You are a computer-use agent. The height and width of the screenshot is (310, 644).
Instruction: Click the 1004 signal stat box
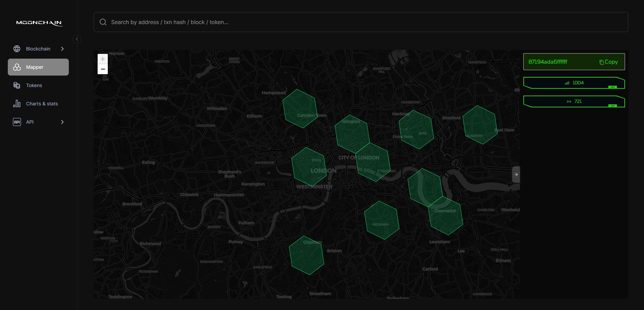(574, 83)
